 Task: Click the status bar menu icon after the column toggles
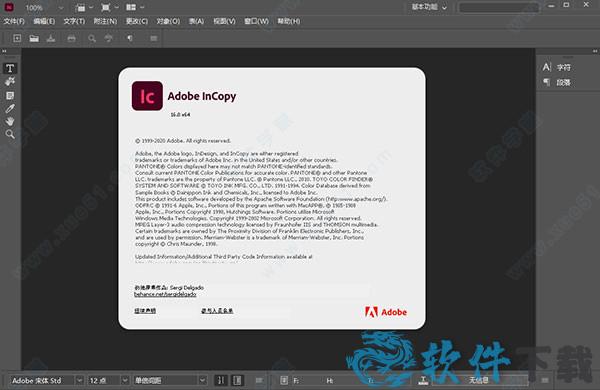point(259,380)
